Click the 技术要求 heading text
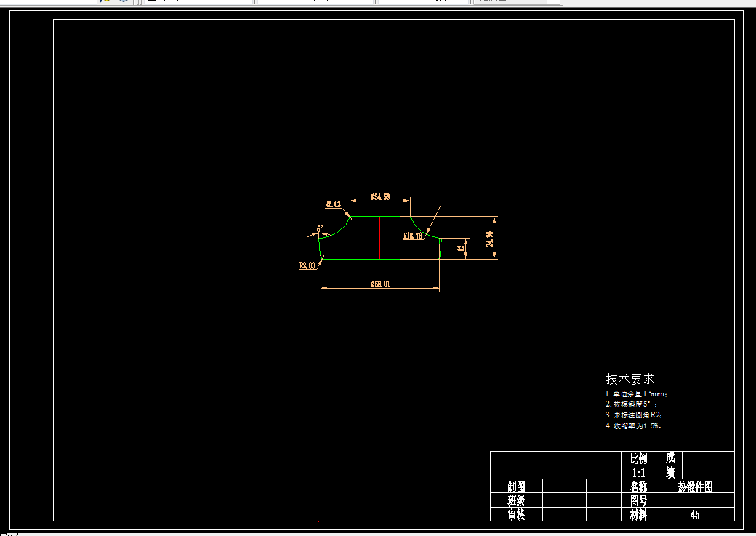The width and height of the screenshot is (756, 536). click(630, 379)
